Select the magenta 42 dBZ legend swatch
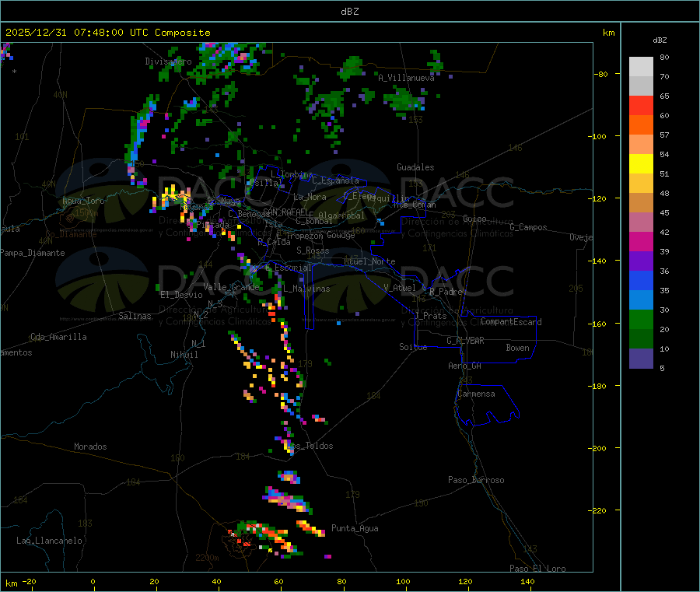700x592 pixels. point(641,241)
